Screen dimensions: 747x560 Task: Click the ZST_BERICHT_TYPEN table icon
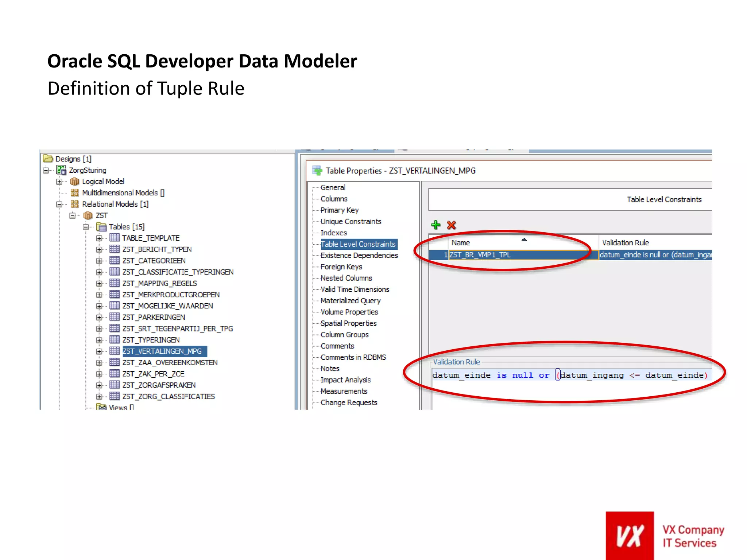click(115, 249)
